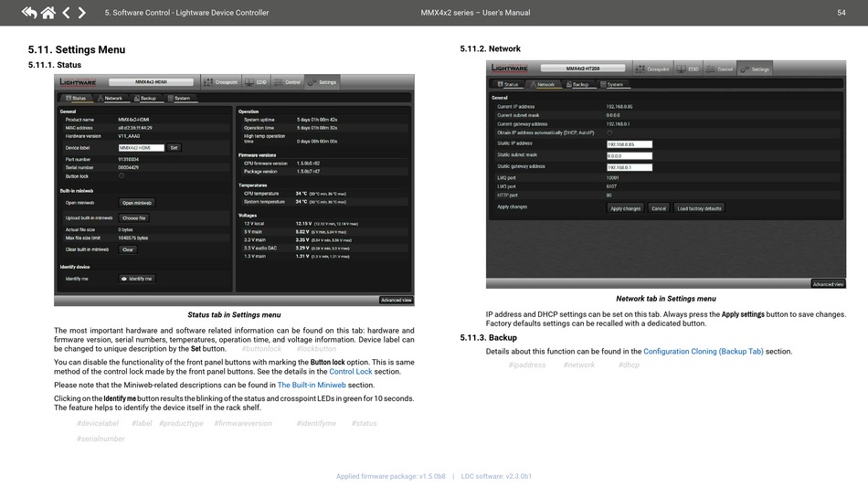
Task: Click Advanced view in Status screenshot
Action: pos(396,300)
